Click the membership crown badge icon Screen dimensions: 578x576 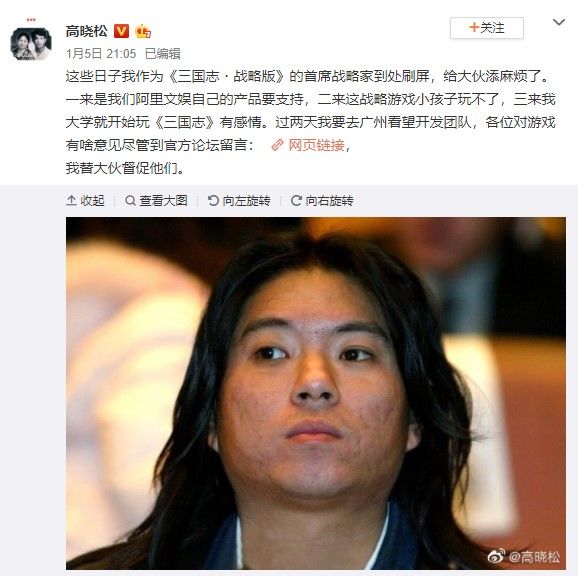pyautogui.click(x=143, y=31)
